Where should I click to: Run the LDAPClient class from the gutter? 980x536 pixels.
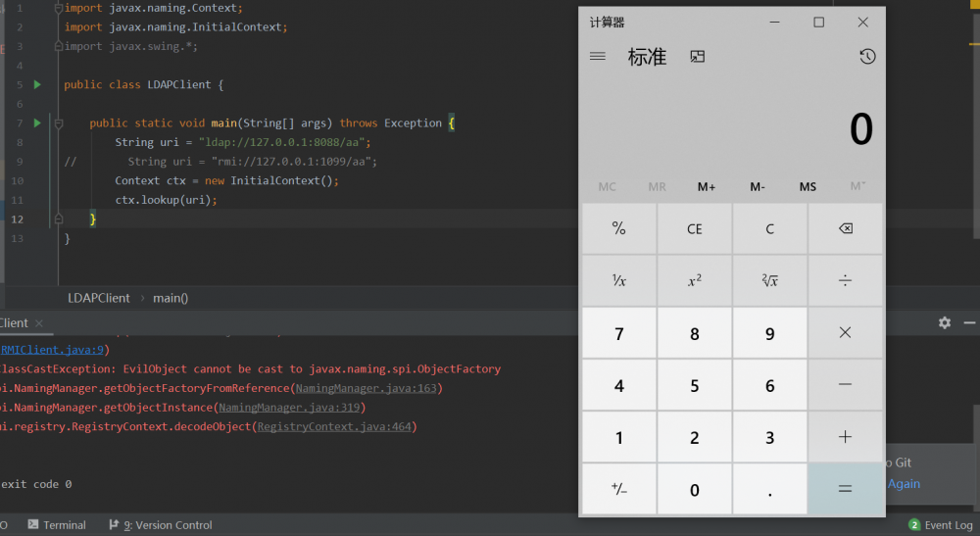(37, 85)
